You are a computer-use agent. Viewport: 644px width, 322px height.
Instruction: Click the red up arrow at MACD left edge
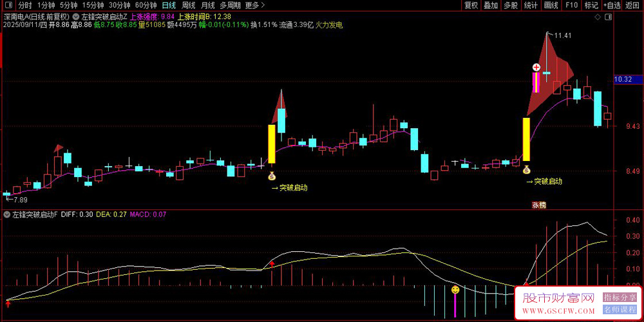(7, 303)
